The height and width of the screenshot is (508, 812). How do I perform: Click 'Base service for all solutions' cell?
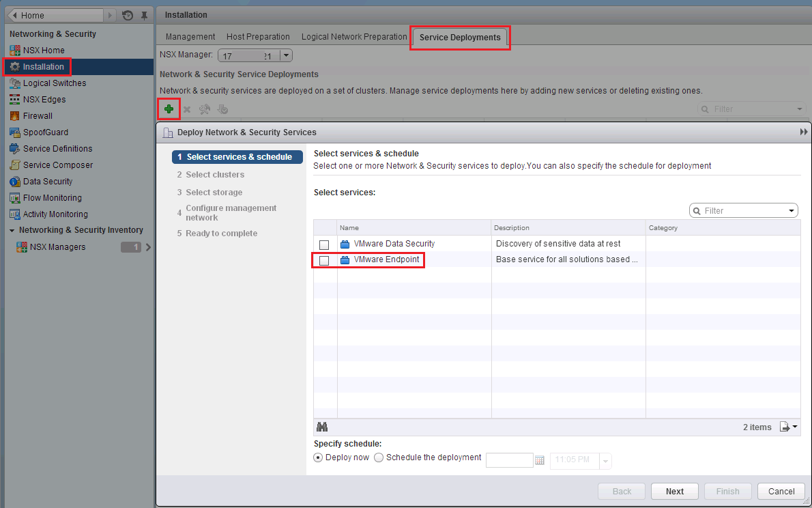coord(566,259)
